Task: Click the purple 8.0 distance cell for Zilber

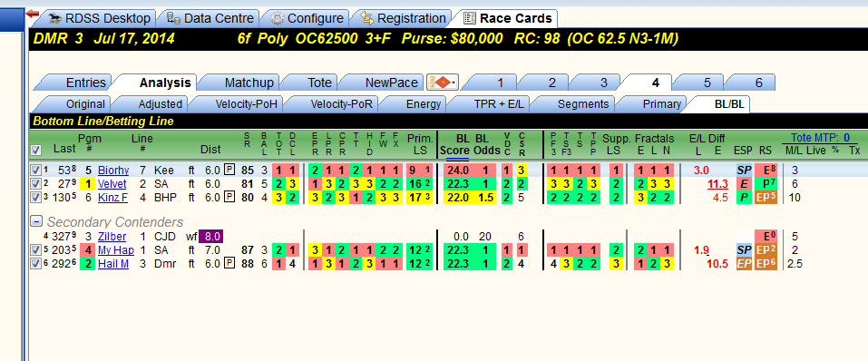Action: 211,237
